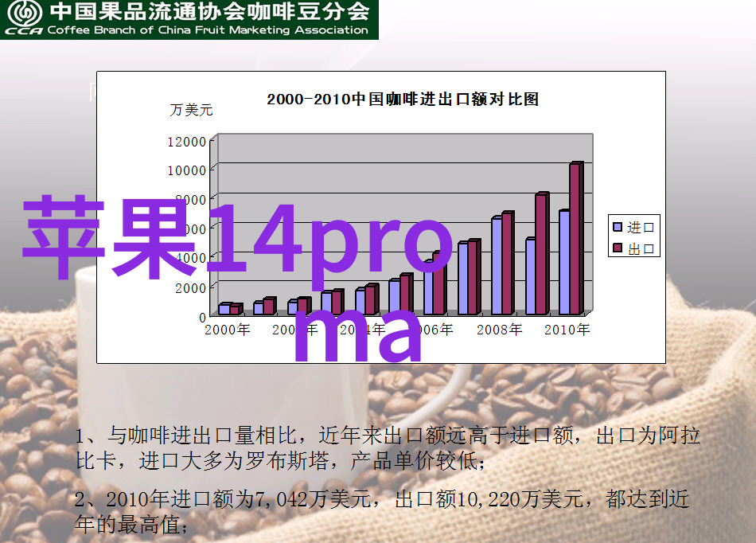
Task: Click the 2010年 x-axis label
Action: [x=567, y=330]
